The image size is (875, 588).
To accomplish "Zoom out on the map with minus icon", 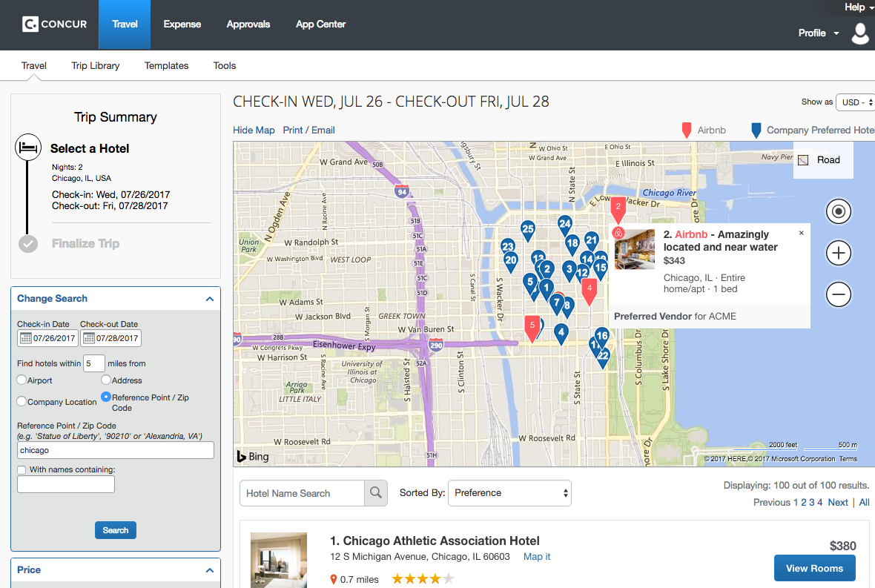I will point(838,294).
